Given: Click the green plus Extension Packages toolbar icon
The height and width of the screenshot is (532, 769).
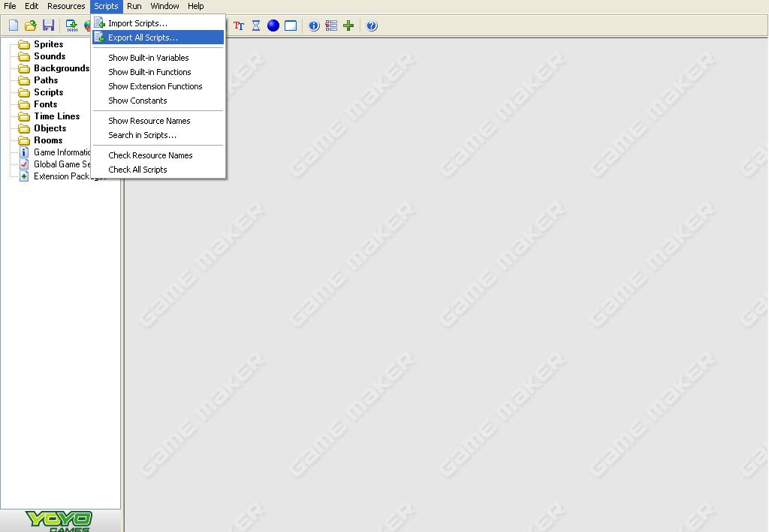Looking at the screenshot, I should point(348,26).
